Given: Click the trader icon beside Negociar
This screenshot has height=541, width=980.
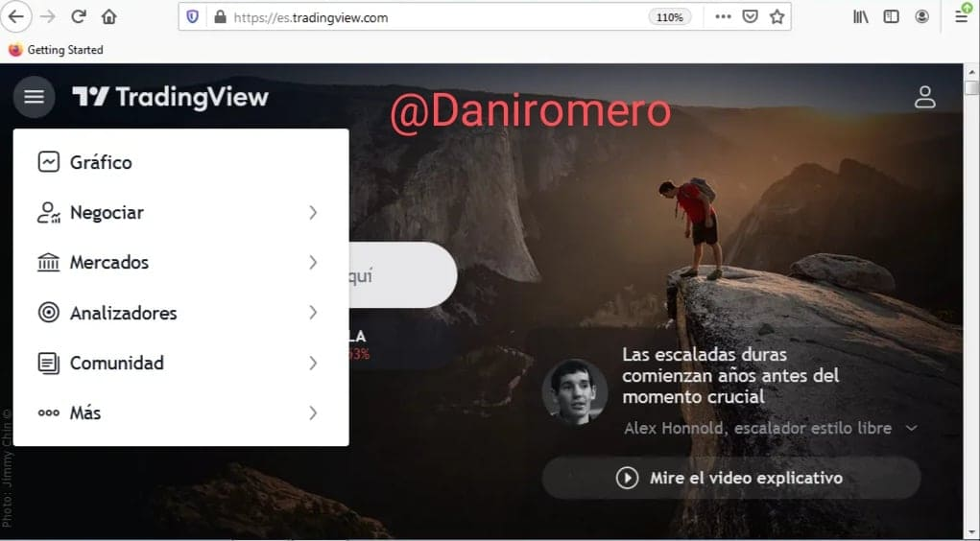Looking at the screenshot, I should (48, 212).
